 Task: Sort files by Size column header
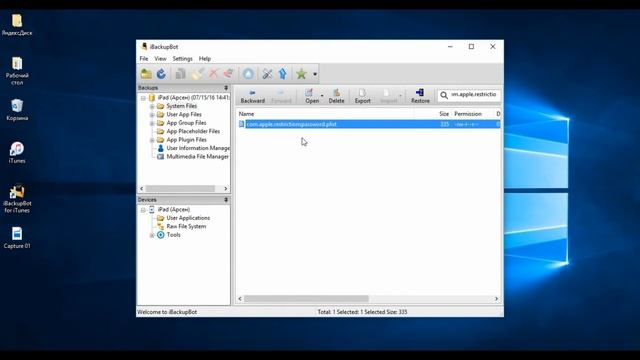click(444, 114)
